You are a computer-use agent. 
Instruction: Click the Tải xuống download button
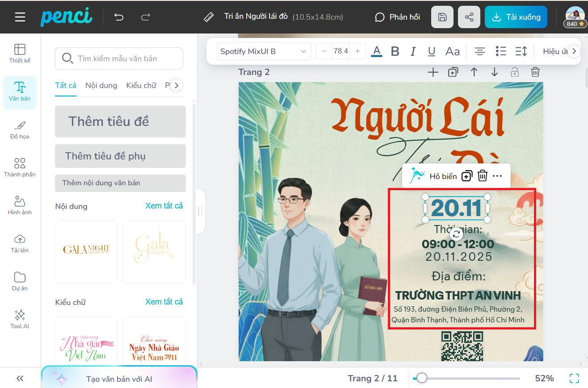[x=516, y=17]
